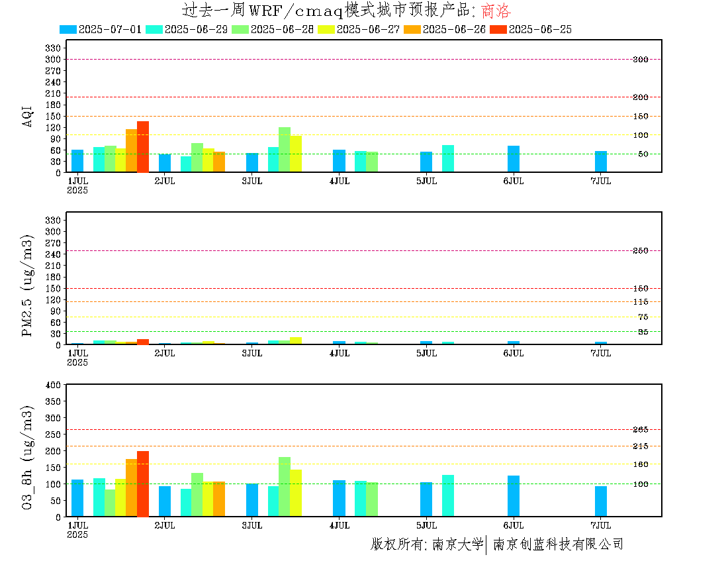
Task: Click the cyan 5JUL bar in the AQI chart
Action: click(x=448, y=159)
